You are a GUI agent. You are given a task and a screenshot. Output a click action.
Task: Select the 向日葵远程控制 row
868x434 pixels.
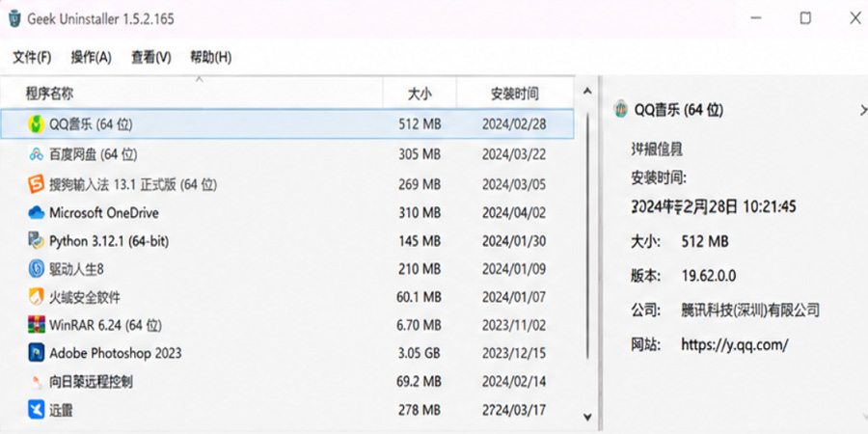click(x=286, y=381)
